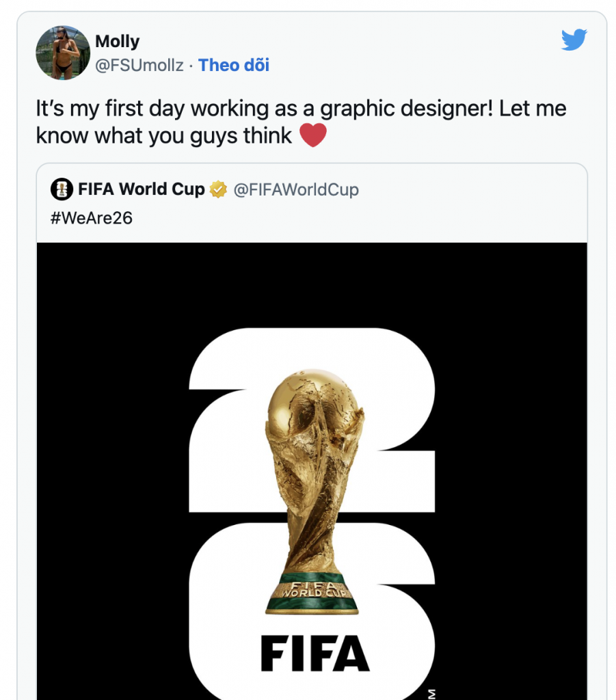The image size is (616, 700).
Task: Open the FIFA World Cup account name
Action: (x=141, y=189)
